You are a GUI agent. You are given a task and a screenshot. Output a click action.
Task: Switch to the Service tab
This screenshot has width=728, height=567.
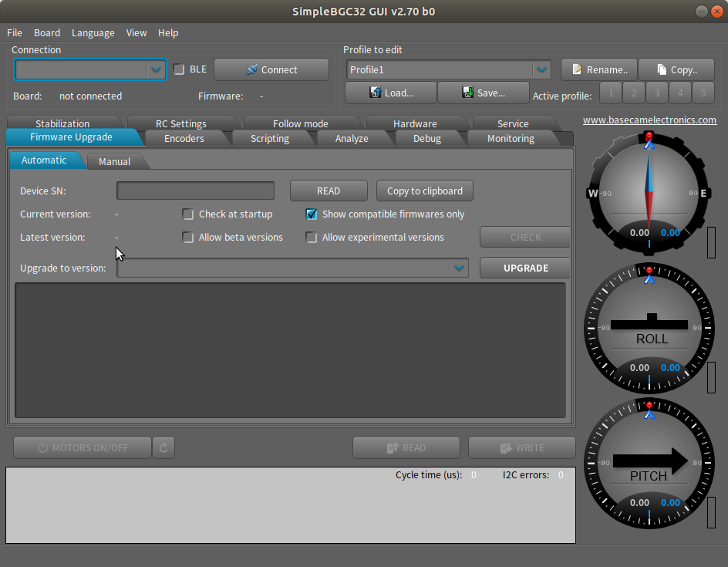513,123
